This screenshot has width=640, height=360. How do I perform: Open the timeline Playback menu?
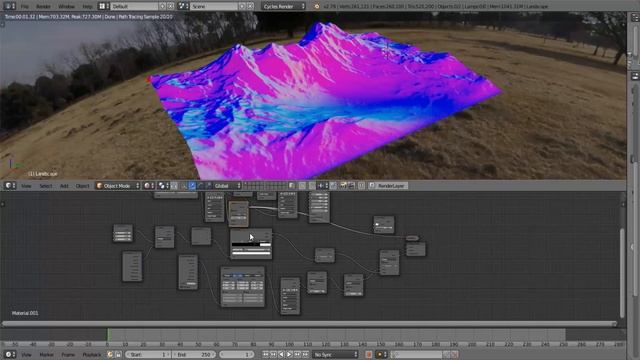[x=91, y=355]
